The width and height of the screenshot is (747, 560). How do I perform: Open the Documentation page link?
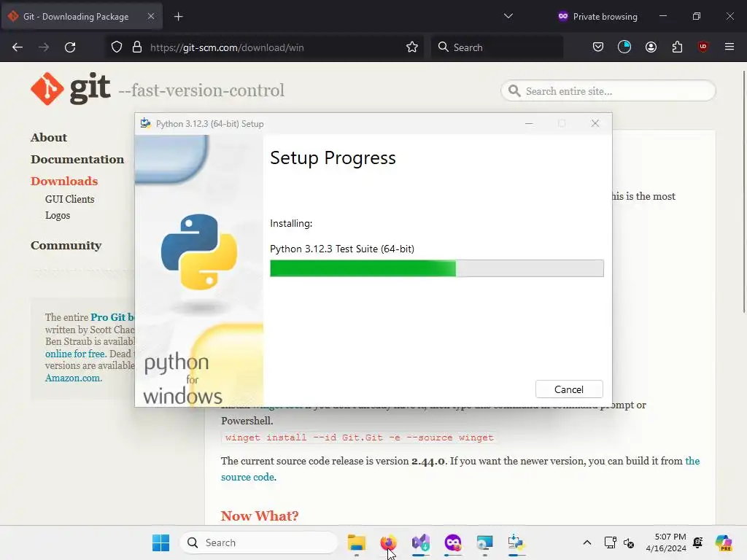point(77,160)
